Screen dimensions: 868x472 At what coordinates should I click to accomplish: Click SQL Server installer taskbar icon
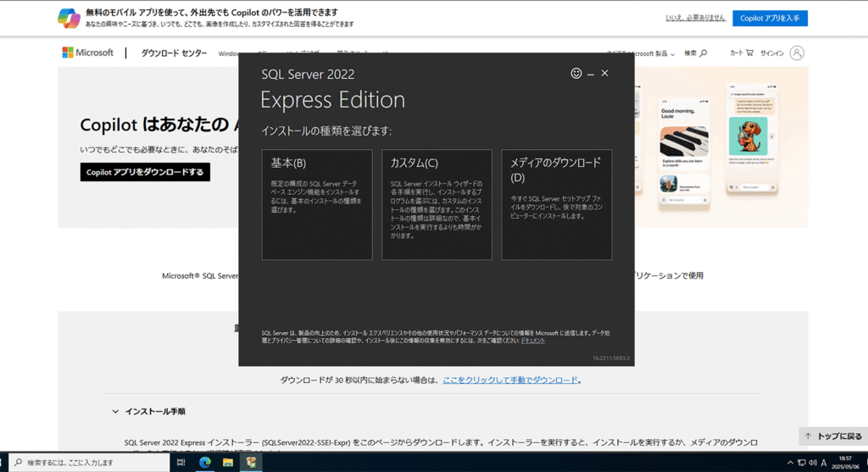251,463
